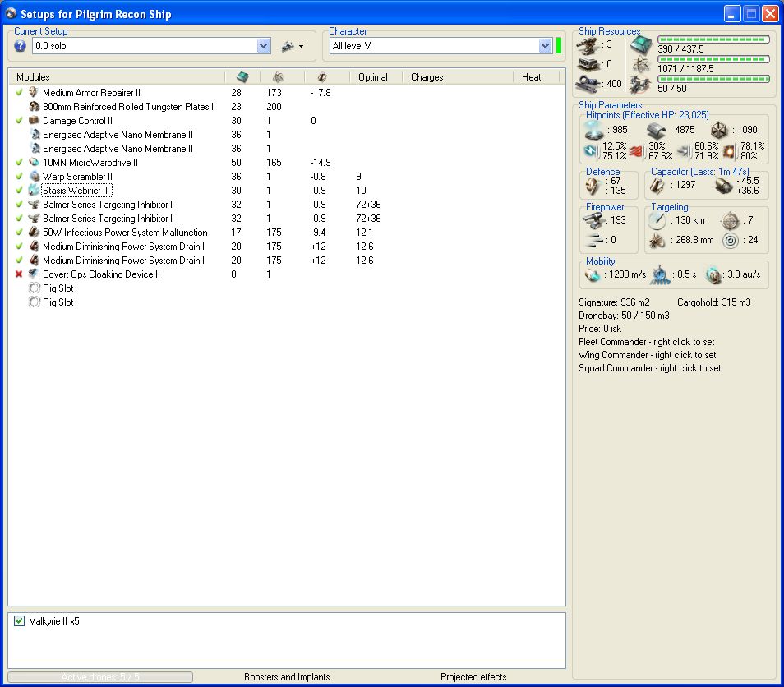Click Wing Commander right click to set
This screenshot has width=784, height=687.
click(647, 355)
